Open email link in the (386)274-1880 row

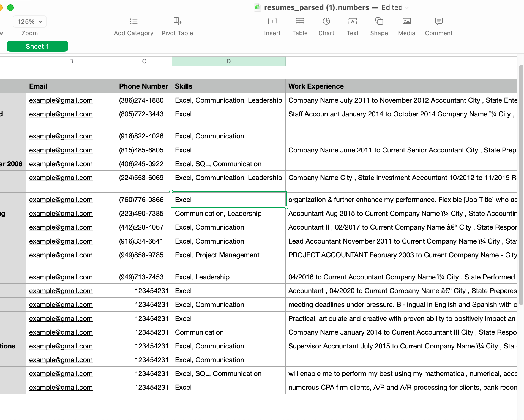point(61,100)
